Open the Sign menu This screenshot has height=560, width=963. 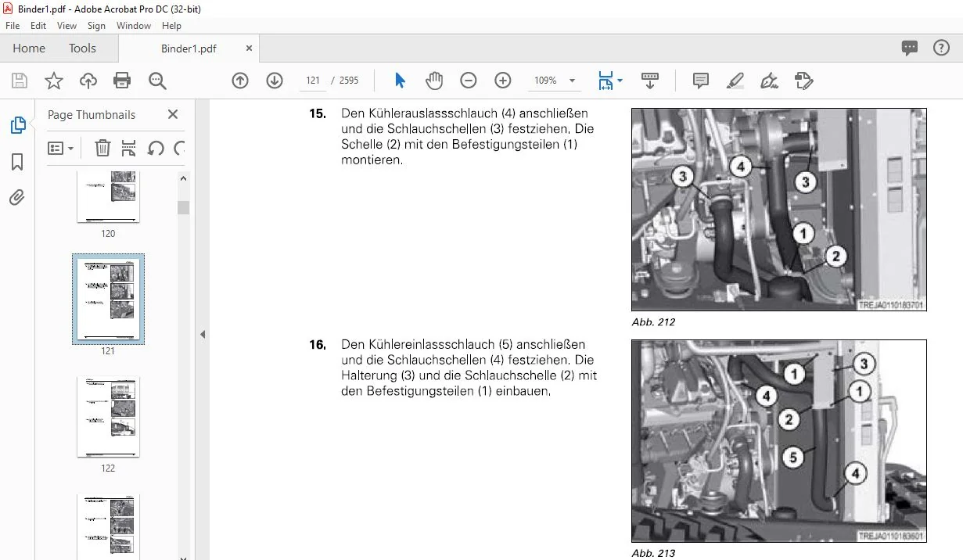[x=97, y=26]
